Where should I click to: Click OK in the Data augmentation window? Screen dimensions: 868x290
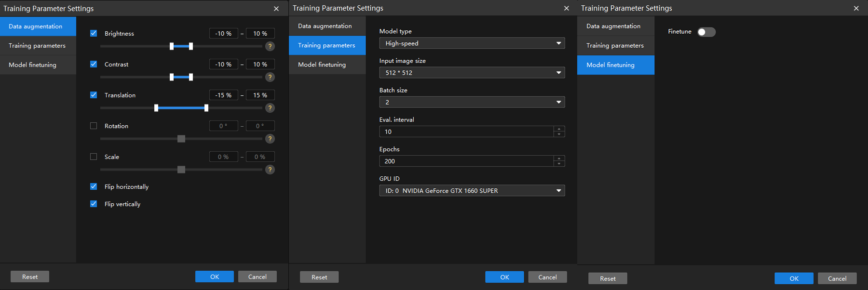[x=215, y=277]
